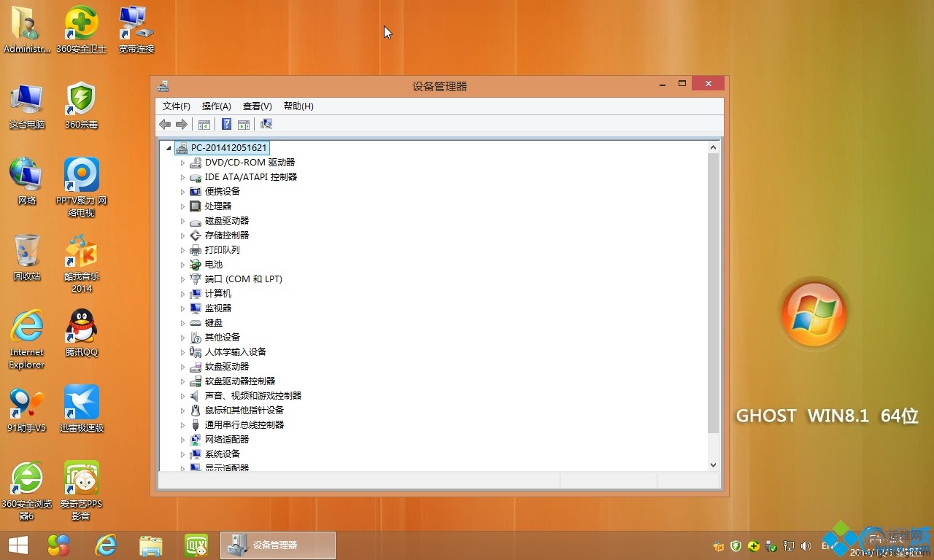Scan for hardware changes using toolbar icon
934x560 pixels.
[266, 125]
